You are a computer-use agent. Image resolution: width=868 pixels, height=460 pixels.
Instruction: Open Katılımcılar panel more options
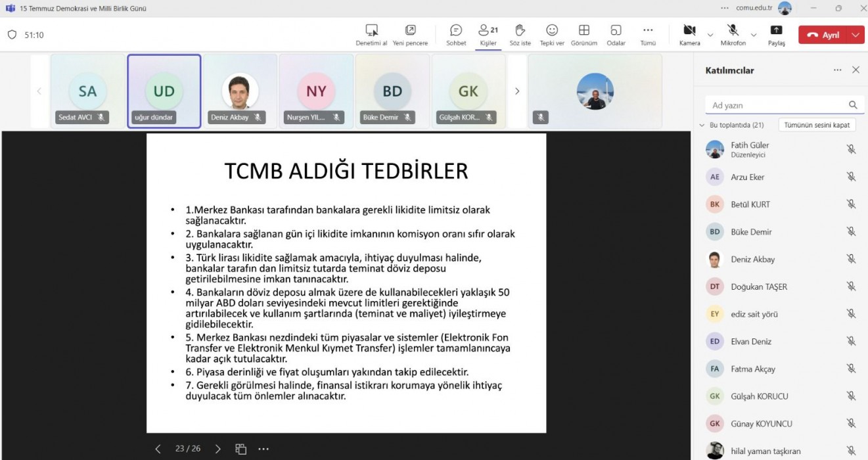[837, 70]
